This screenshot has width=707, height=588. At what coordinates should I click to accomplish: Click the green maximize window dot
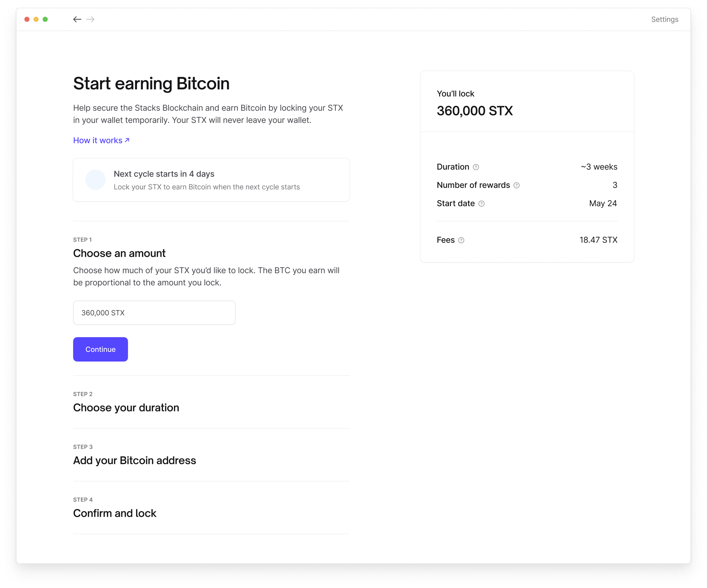(x=45, y=19)
